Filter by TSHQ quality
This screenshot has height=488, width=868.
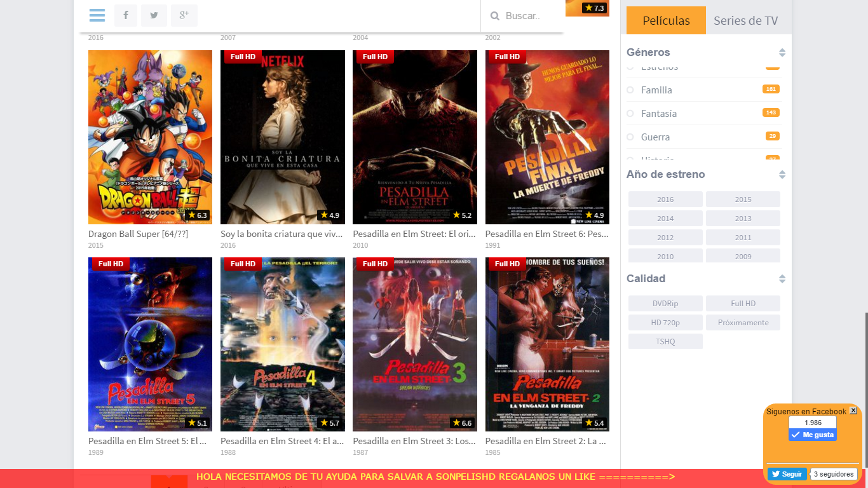(665, 342)
